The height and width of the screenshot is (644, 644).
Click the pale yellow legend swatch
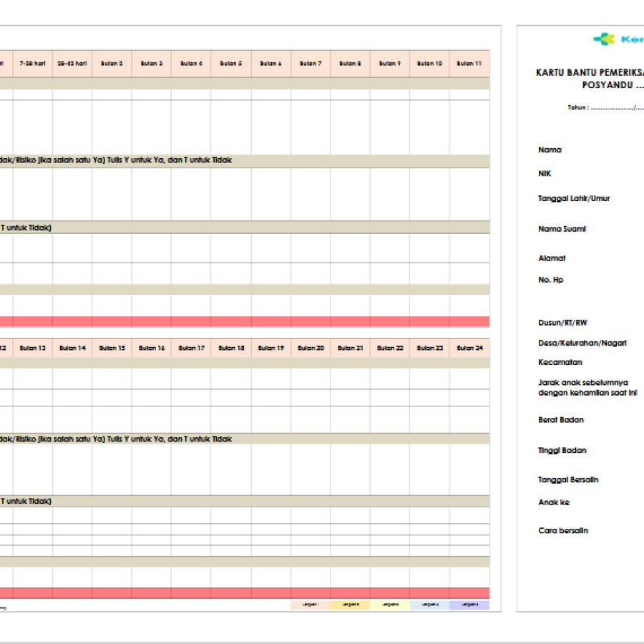coord(390,605)
